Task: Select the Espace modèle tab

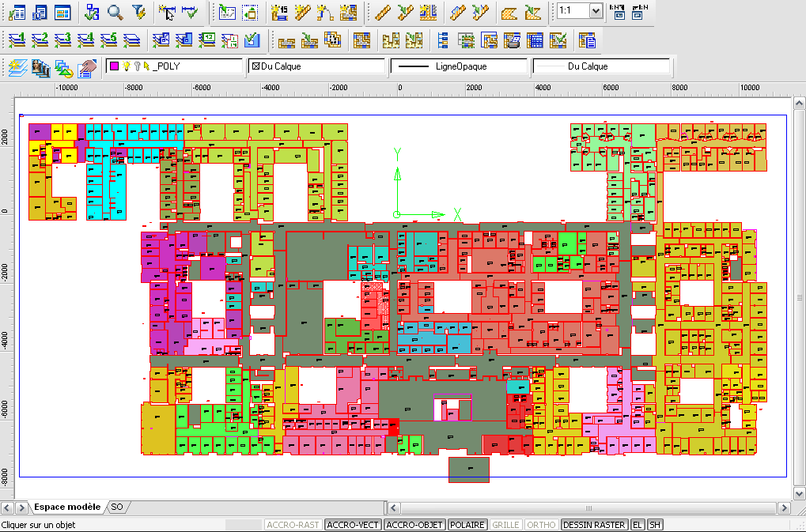Action: (66, 507)
